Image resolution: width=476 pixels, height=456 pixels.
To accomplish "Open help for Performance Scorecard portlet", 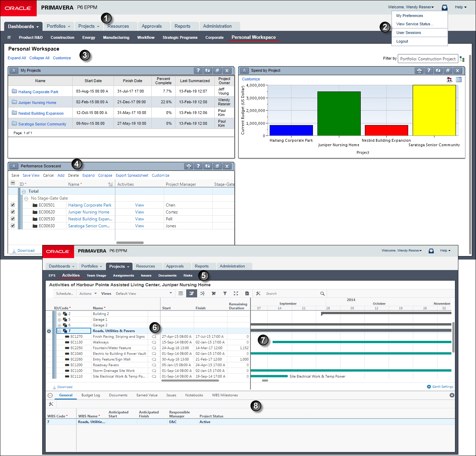I will 198,166.
